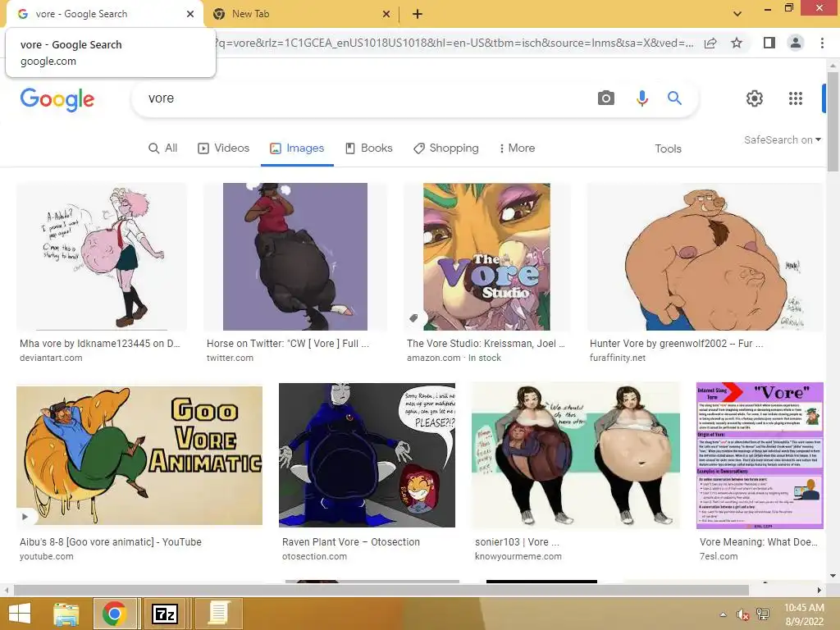Open The Vore Studio book thumbnail
The image size is (840, 630).
pos(486,257)
